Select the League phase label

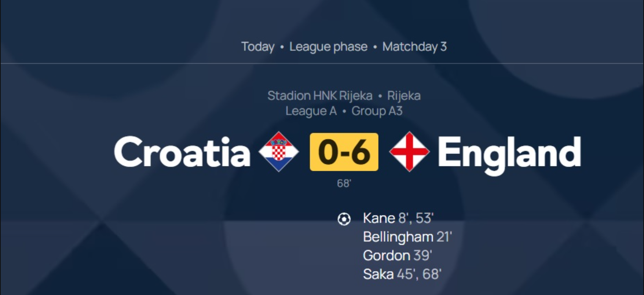click(328, 47)
